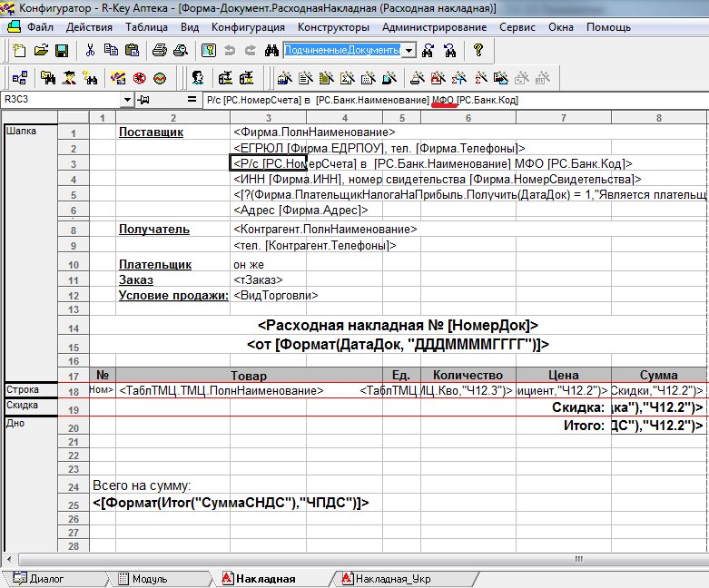Open the Таблица menu
Viewport: 709px width, 588px height.
click(x=146, y=27)
